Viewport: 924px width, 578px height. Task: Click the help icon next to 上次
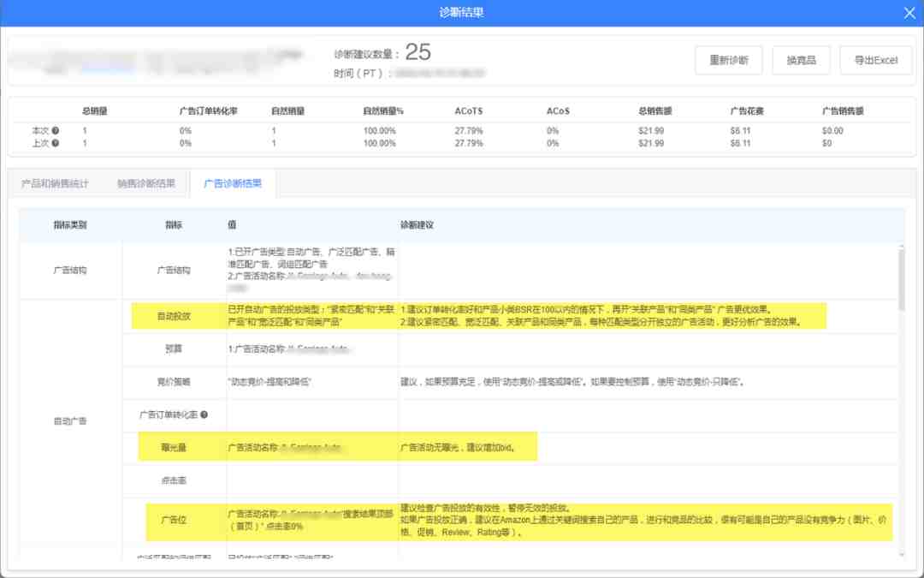56,143
